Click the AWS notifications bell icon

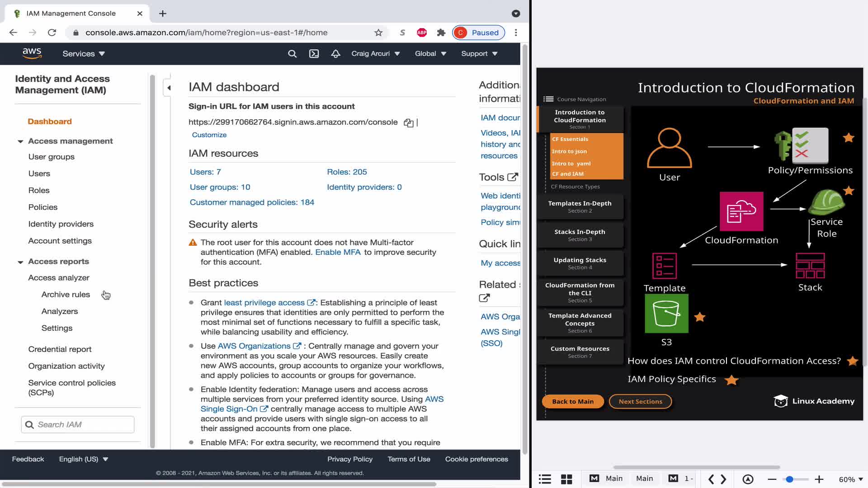[x=335, y=54]
